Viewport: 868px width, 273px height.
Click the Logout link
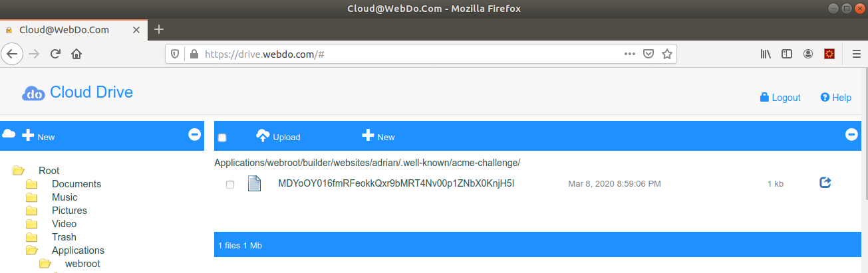coord(780,97)
